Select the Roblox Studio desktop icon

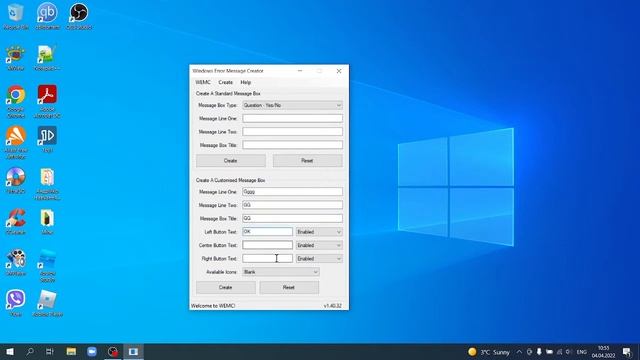(x=47, y=266)
